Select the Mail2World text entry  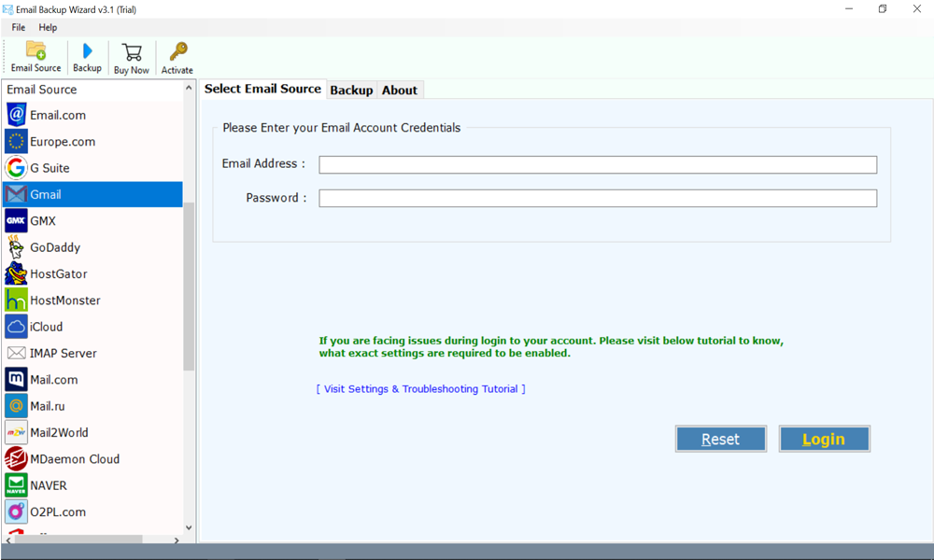[x=59, y=433]
